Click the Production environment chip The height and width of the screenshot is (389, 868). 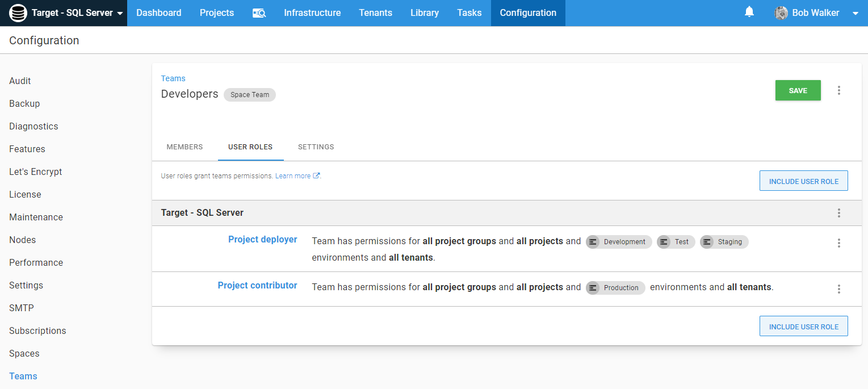pyautogui.click(x=615, y=288)
